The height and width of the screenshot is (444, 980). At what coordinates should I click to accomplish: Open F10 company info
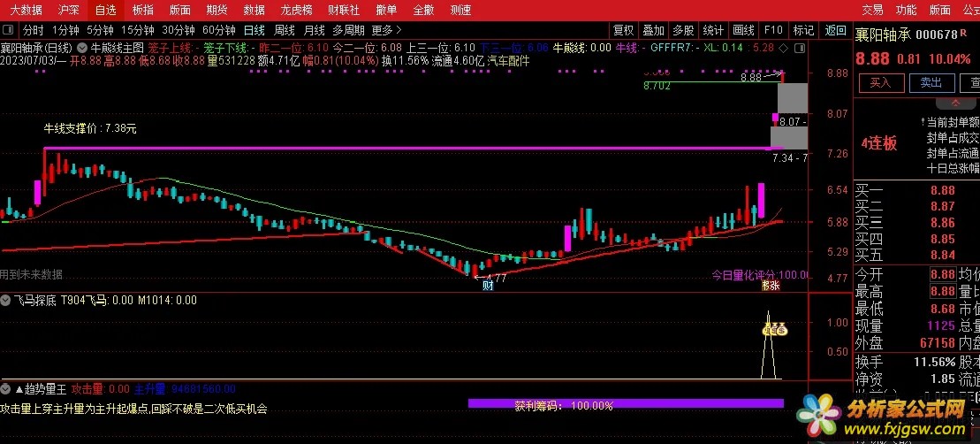click(x=773, y=30)
